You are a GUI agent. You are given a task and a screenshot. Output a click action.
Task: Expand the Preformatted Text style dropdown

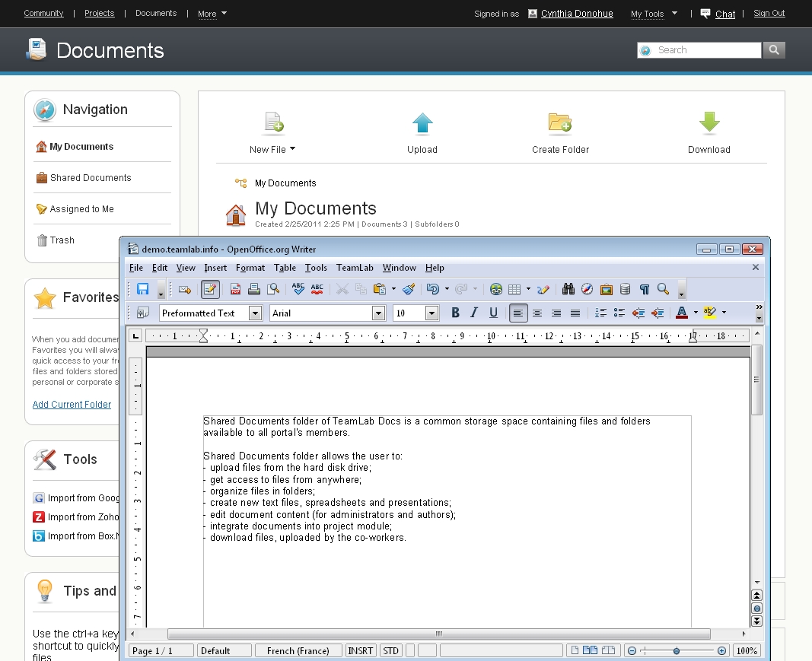coord(255,313)
